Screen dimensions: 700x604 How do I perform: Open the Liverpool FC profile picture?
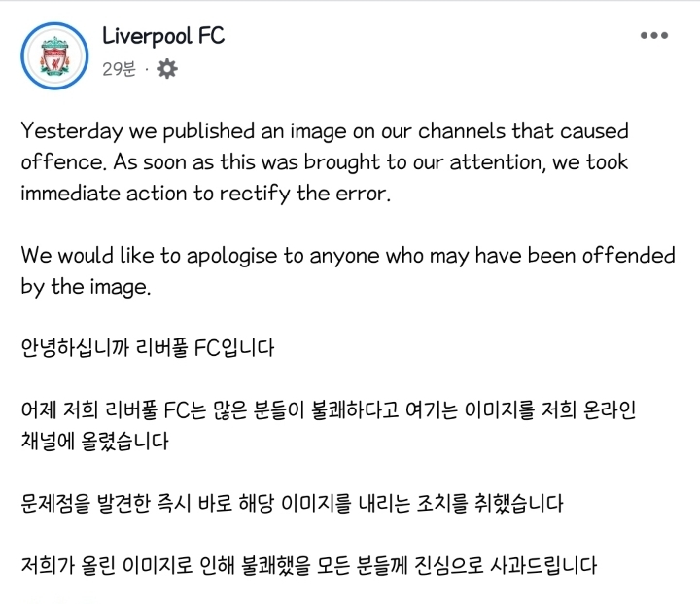click(54, 55)
